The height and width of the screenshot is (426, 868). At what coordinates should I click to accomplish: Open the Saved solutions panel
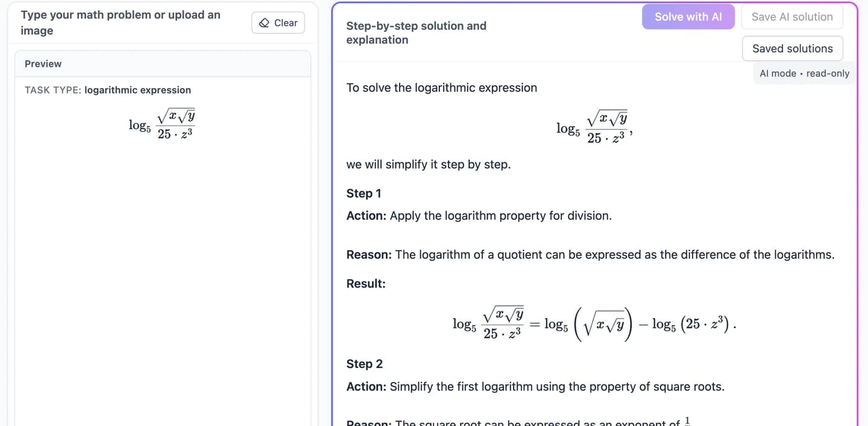(792, 48)
